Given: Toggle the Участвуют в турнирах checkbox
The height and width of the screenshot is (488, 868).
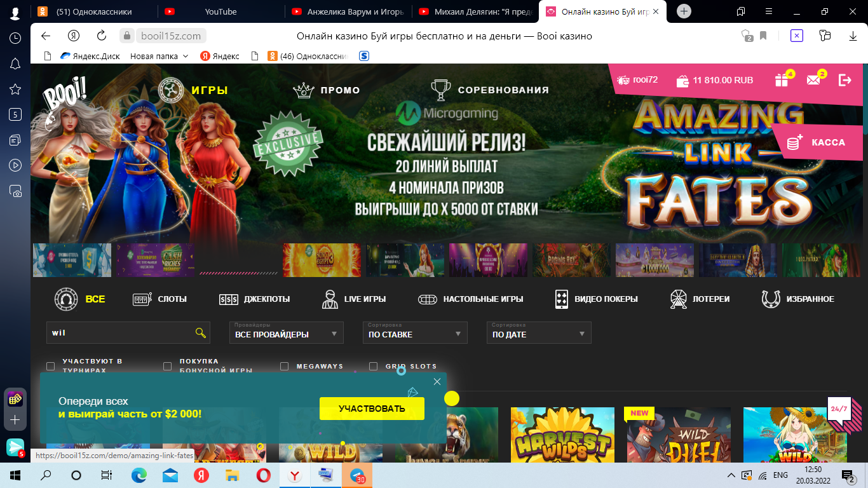Looking at the screenshot, I should (51, 366).
